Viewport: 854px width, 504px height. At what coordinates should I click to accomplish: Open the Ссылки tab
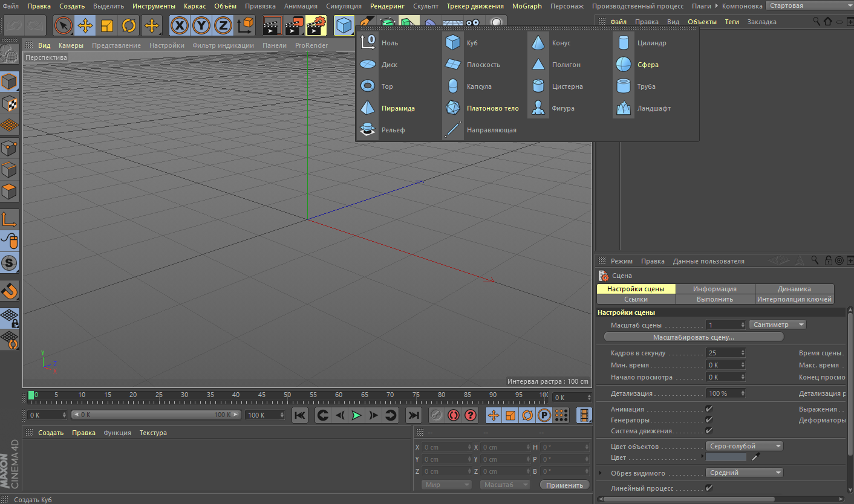pos(636,299)
